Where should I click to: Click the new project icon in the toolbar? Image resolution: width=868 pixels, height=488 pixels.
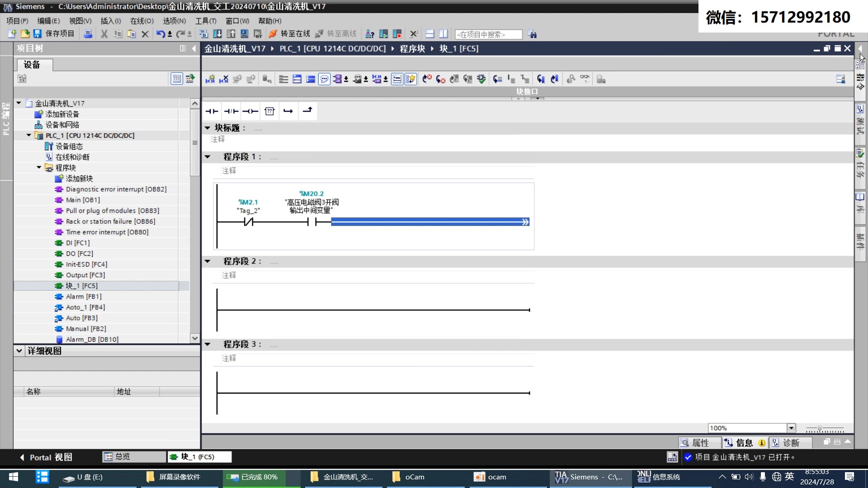[12, 34]
